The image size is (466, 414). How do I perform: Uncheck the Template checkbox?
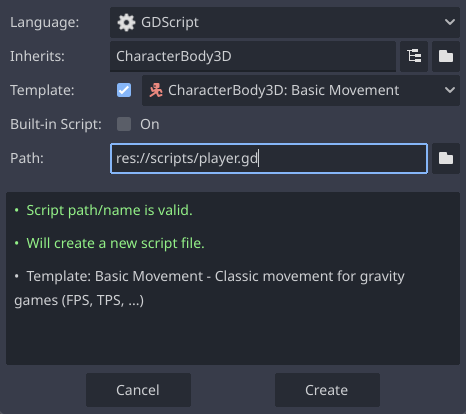tap(124, 90)
